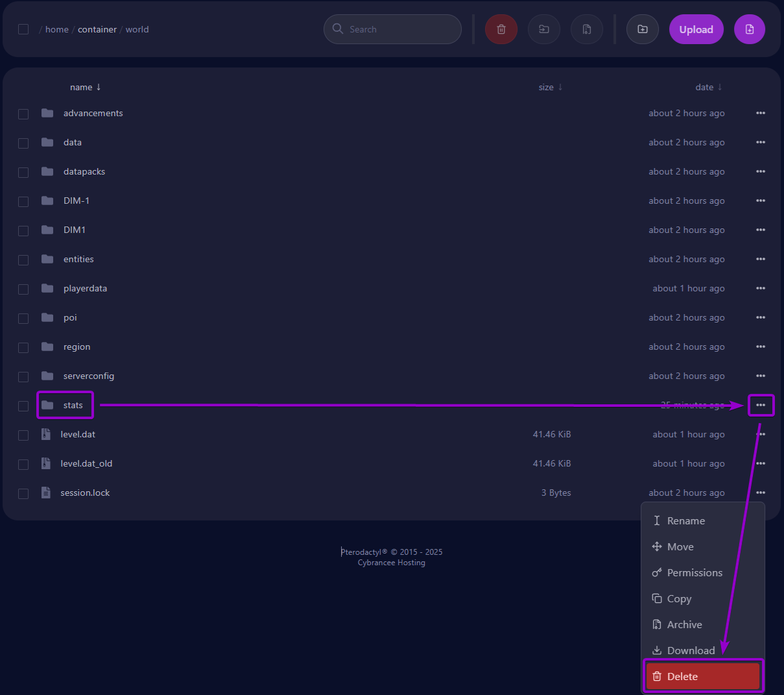784x695 pixels.
Task: Tick the checkbox next to region folder
Action: tap(23, 347)
